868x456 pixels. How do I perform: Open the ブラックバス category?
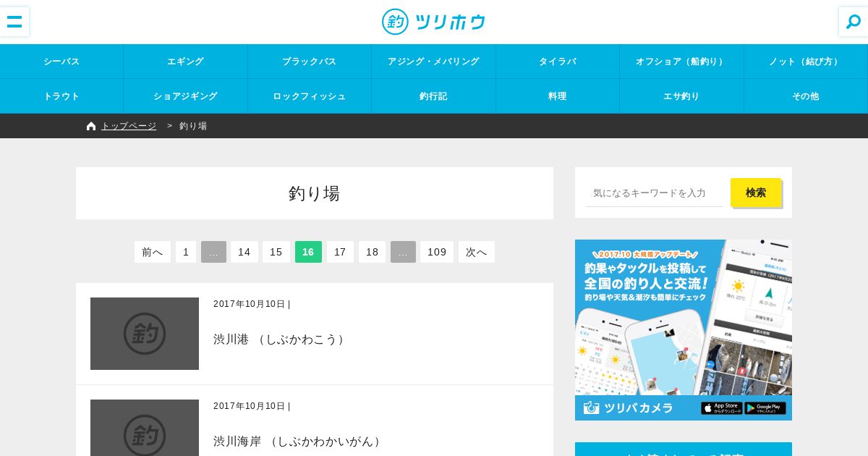(x=310, y=62)
